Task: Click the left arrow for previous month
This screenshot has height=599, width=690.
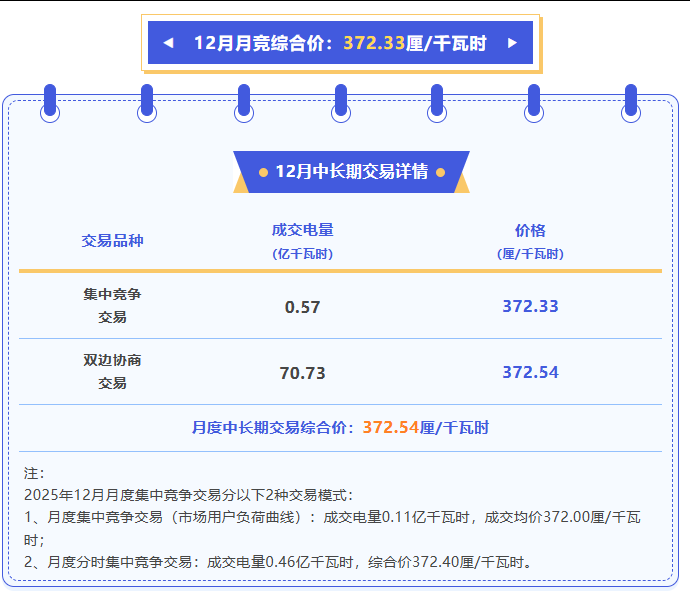Action: 168,43
